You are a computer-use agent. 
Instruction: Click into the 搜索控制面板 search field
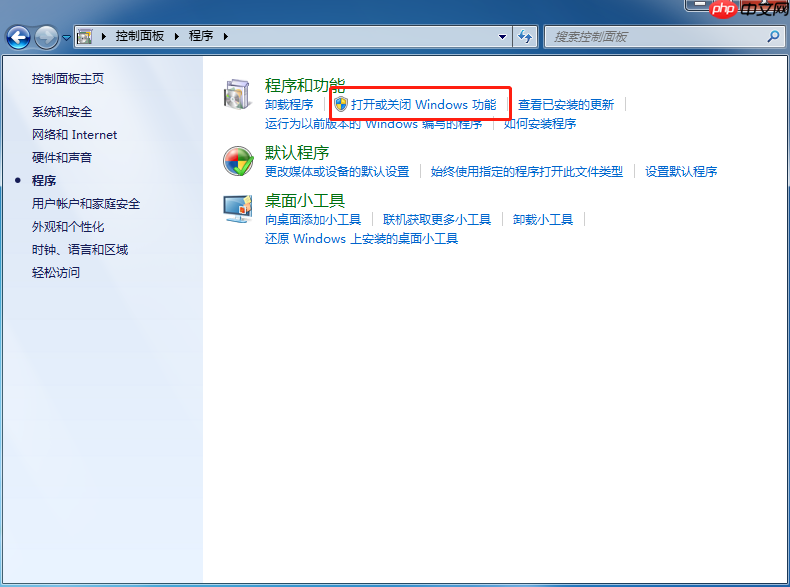(656, 37)
